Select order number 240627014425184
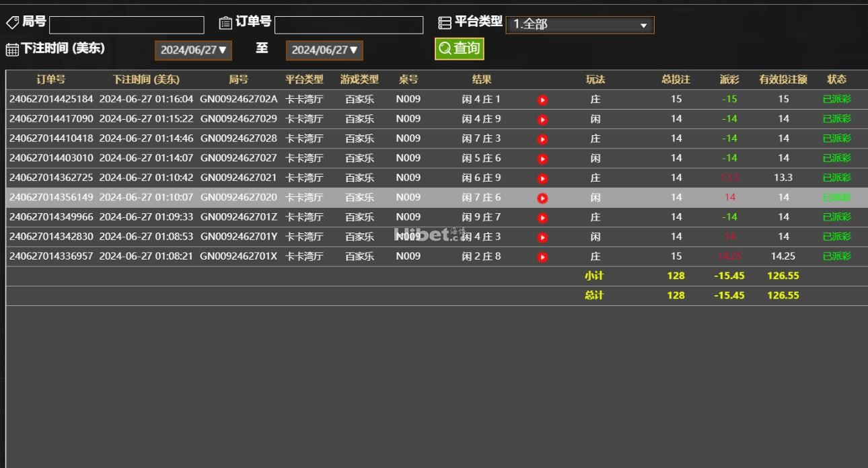This screenshot has height=468, width=868. tap(51, 99)
